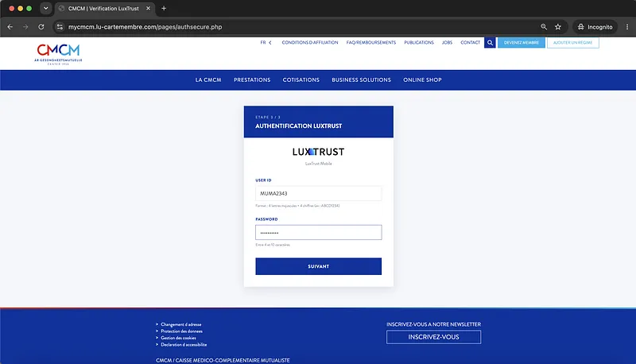Screen dimensions: 636x364
Task: Reload the page
Action: [41, 27]
